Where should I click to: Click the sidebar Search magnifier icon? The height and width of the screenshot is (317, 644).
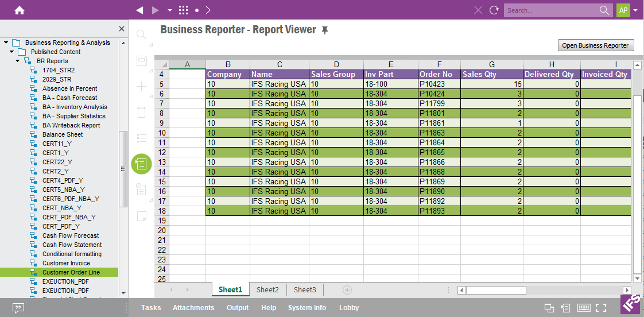141,34
